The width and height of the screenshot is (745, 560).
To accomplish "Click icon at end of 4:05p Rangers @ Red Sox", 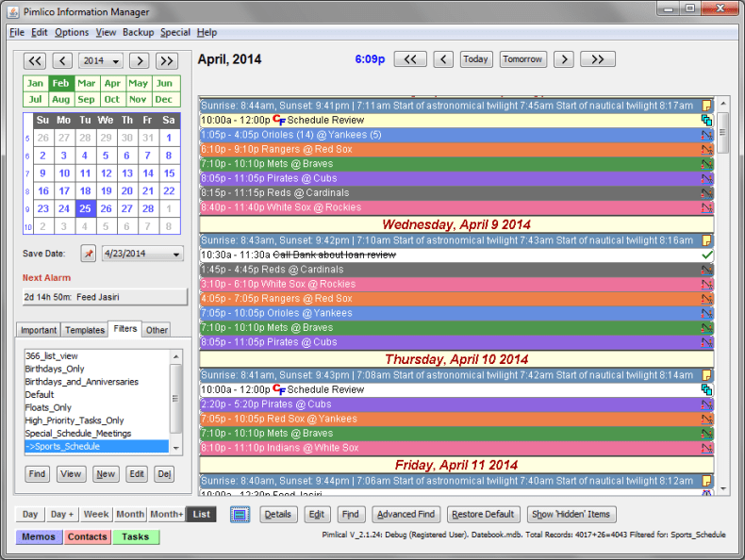I will 706,299.
